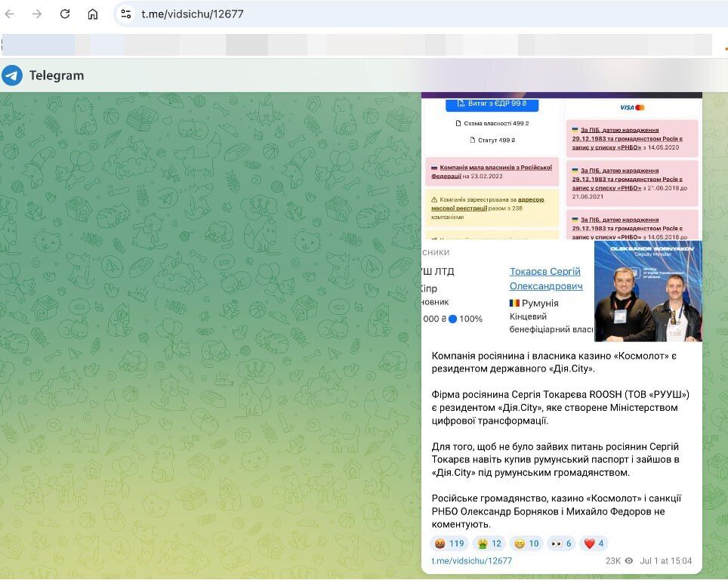
Task: Click the 23K view count
Action: coord(613,561)
